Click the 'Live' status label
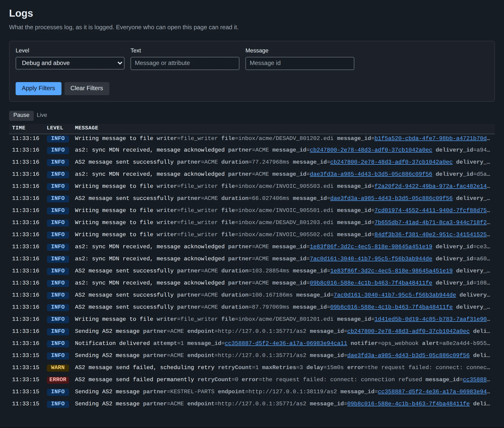 [x=42, y=115]
